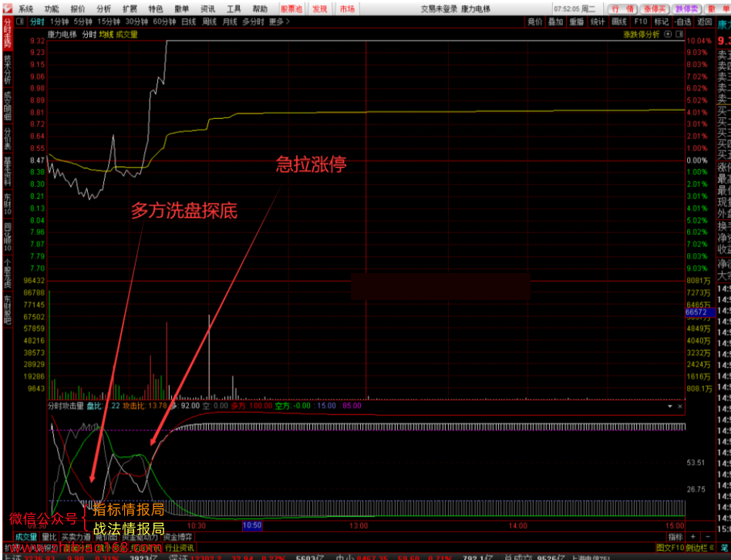Click the plus button beside 指标
Viewport: 731px width, 560px height.
[x=693, y=537]
